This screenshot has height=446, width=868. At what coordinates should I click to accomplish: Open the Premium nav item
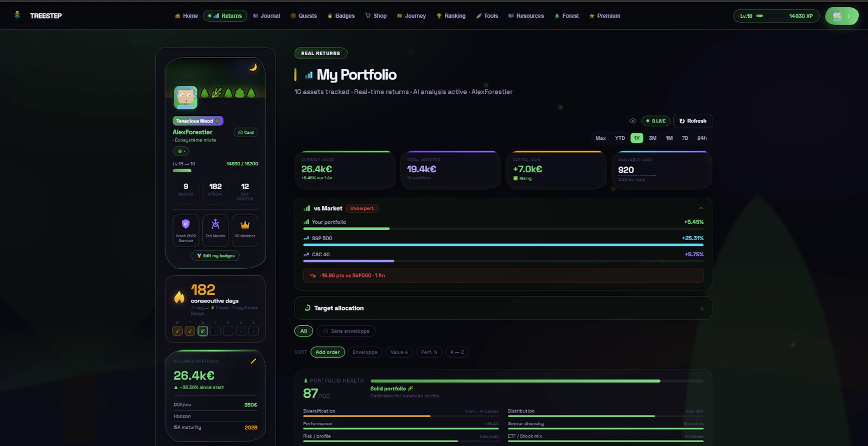(x=605, y=16)
